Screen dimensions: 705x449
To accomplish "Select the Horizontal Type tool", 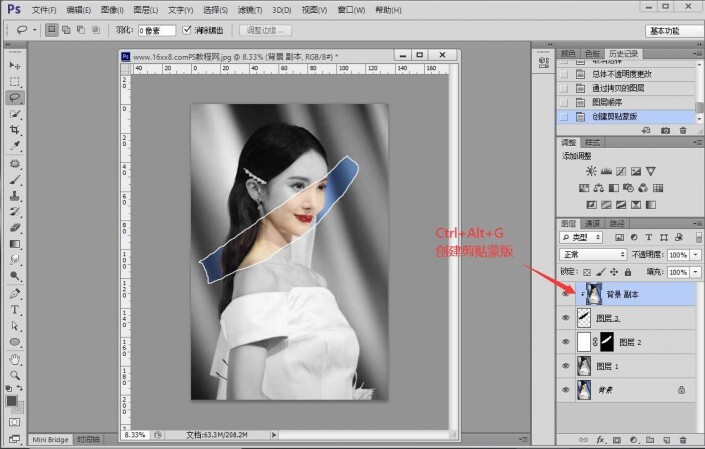I will point(15,309).
